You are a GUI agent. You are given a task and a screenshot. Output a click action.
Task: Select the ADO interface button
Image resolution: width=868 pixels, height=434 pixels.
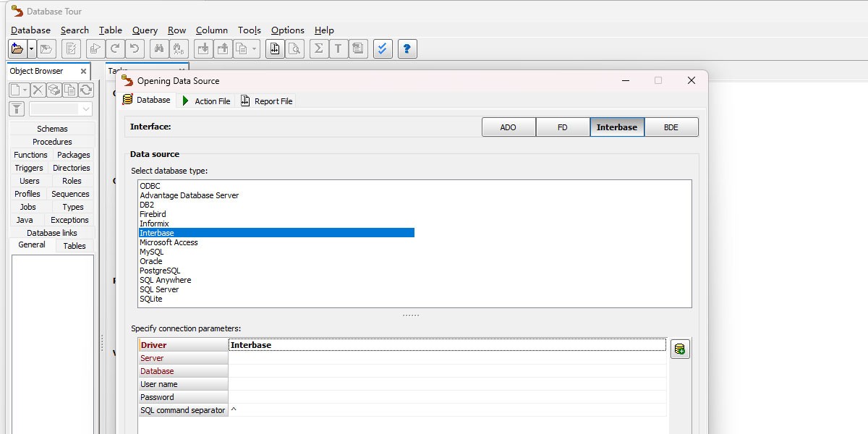509,127
